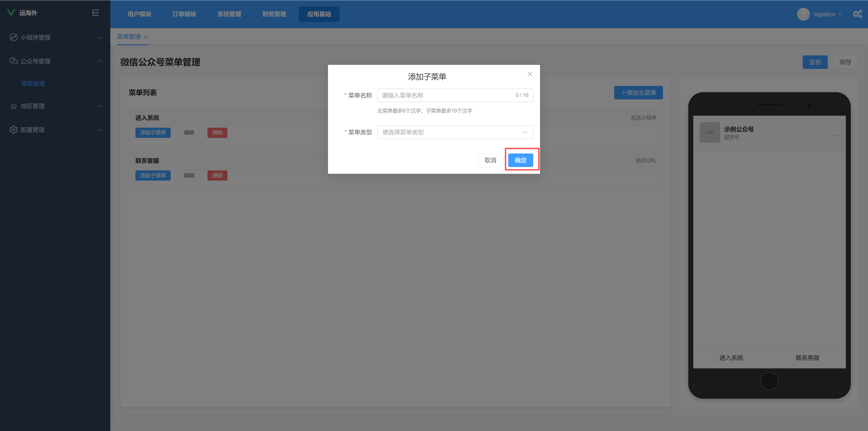Viewport: 868px width, 431px height.
Task: Click the sidebar collapse hamburger icon
Action: tap(95, 13)
